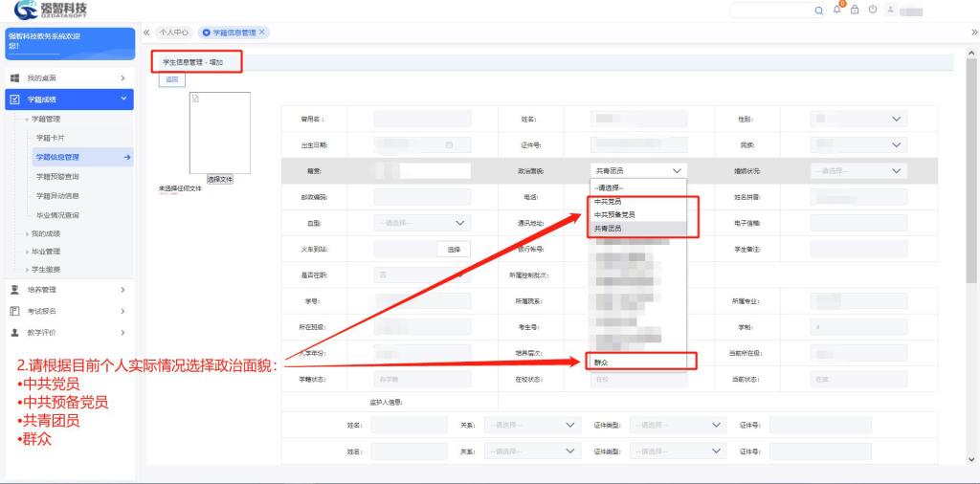Screen dimensions: 980x484
Task: Click the 选择文件 photo upload button
Action: [220, 179]
